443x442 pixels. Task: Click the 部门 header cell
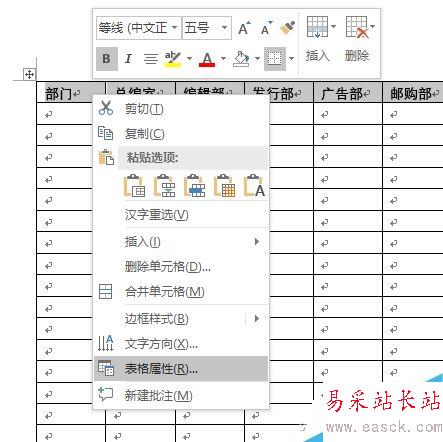(71, 92)
